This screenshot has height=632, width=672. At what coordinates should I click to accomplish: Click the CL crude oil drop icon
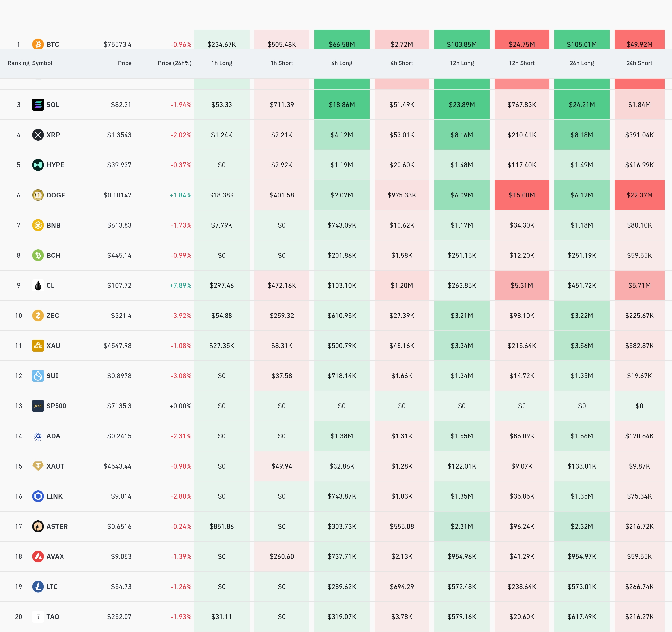pos(38,285)
